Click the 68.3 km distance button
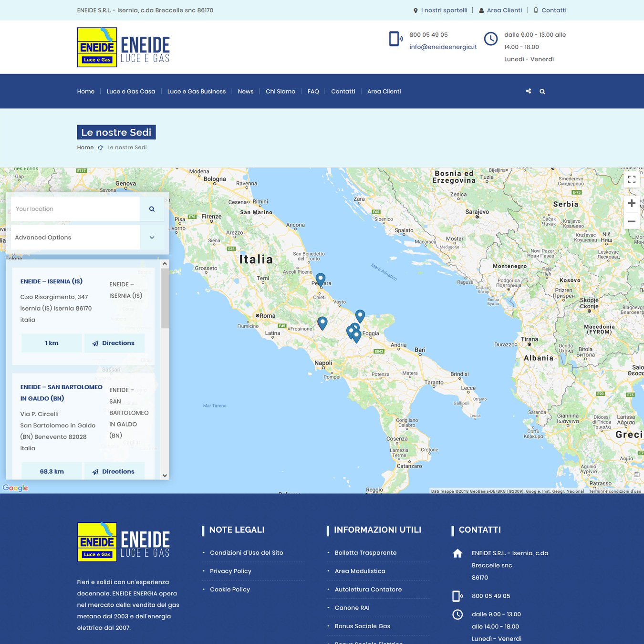Image resolution: width=644 pixels, height=644 pixels. pyautogui.click(x=52, y=471)
